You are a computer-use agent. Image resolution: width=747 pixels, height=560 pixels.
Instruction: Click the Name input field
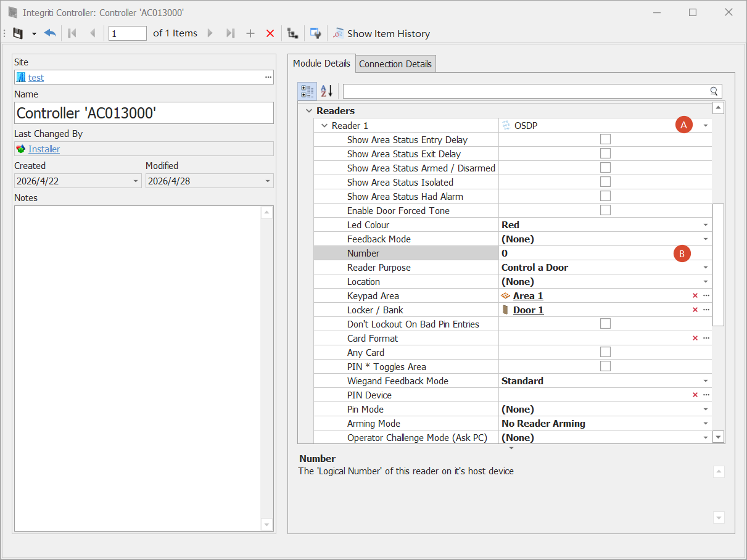click(144, 113)
